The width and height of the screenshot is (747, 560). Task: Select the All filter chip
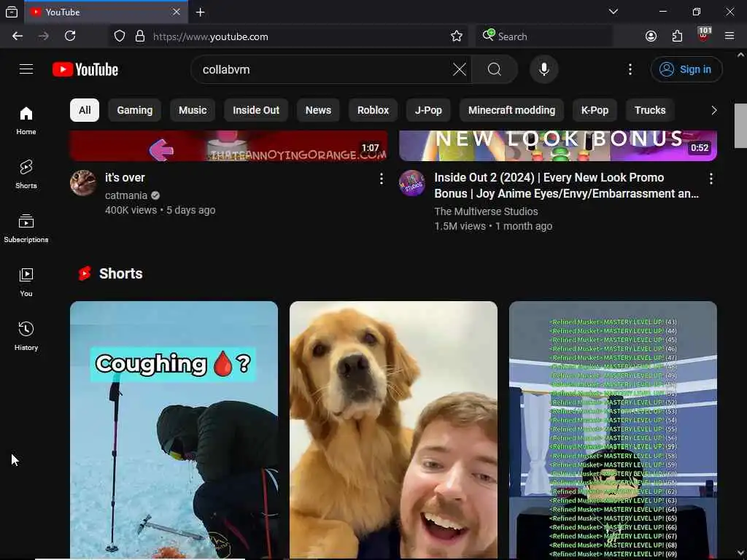pos(85,111)
